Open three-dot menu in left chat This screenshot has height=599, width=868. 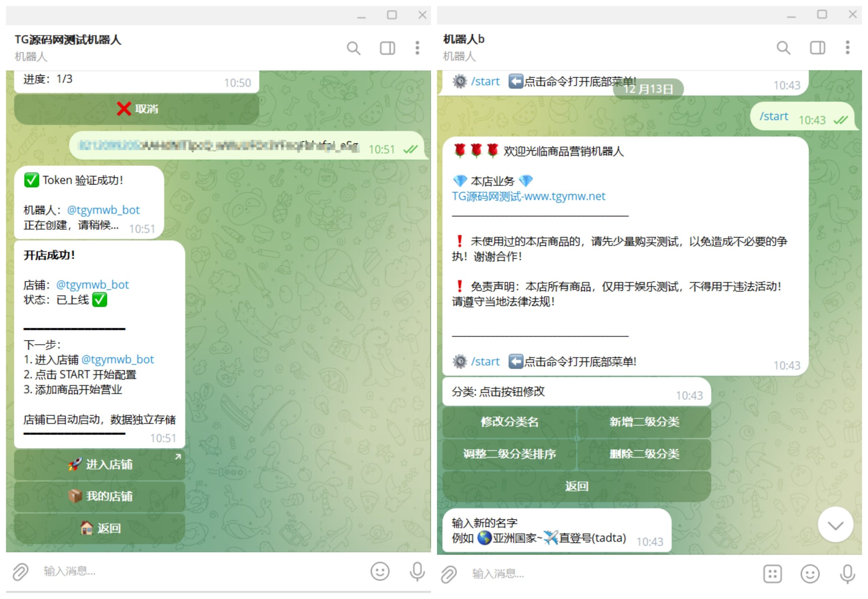pos(417,48)
